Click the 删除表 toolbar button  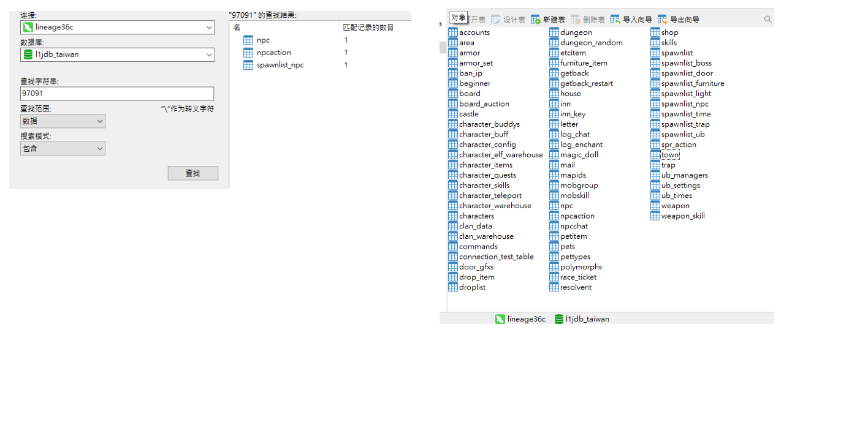pos(588,20)
